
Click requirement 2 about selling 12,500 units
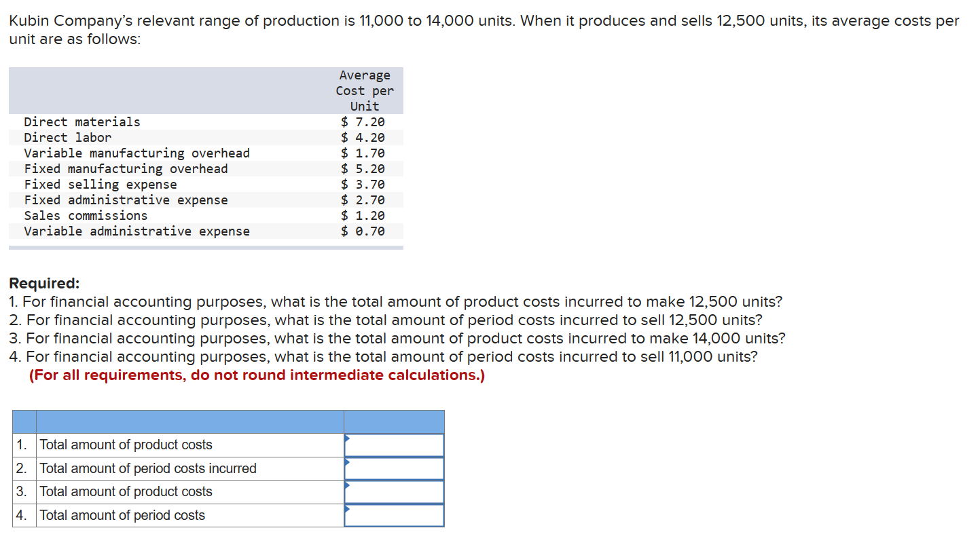point(386,320)
